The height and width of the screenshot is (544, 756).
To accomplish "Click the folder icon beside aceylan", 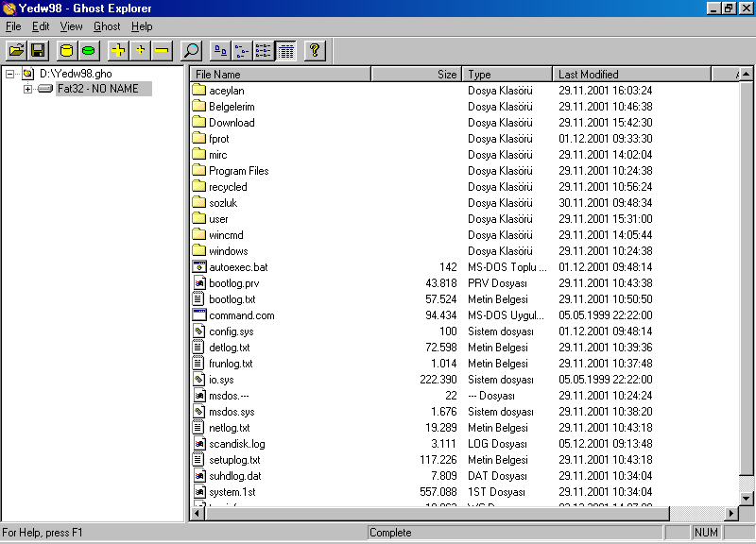I will [x=198, y=90].
